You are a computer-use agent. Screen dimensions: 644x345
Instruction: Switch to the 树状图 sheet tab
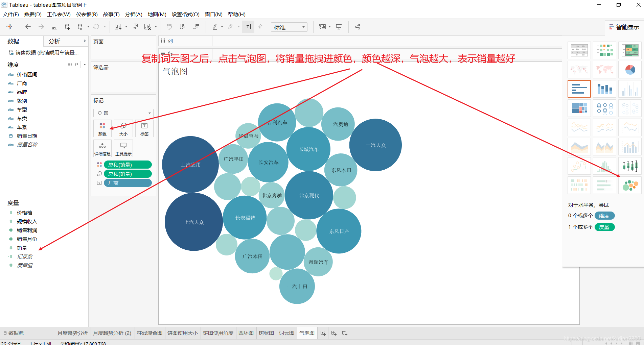[x=266, y=333]
